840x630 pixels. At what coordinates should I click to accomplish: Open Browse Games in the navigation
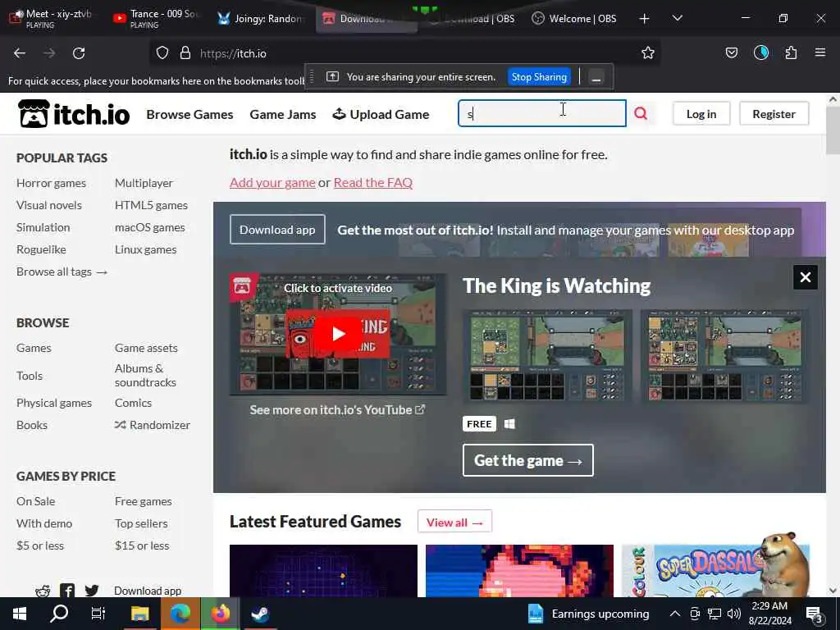point(189,115)
